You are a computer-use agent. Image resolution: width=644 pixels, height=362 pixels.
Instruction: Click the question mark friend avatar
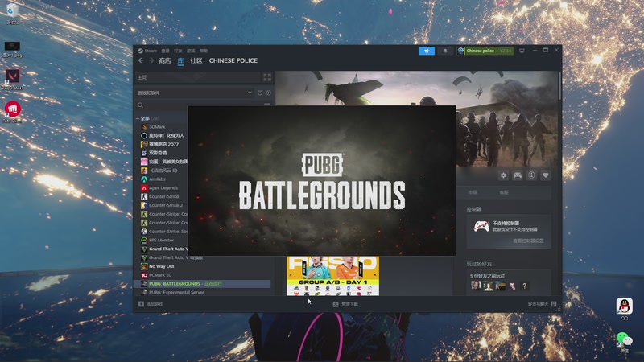pyautogui.click(x=524, y=286)
